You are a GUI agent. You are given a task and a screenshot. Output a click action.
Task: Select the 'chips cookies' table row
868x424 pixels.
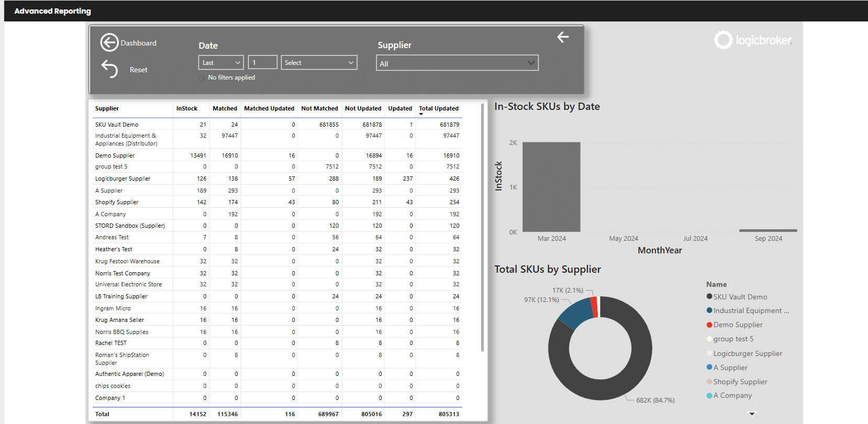coord(277,386)
